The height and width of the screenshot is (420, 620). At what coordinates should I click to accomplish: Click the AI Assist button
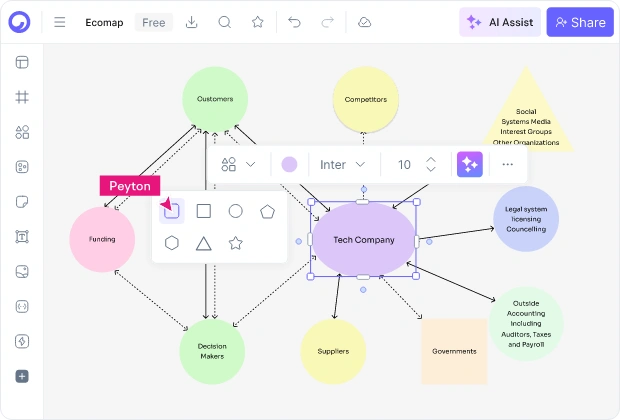pos(500,22)
